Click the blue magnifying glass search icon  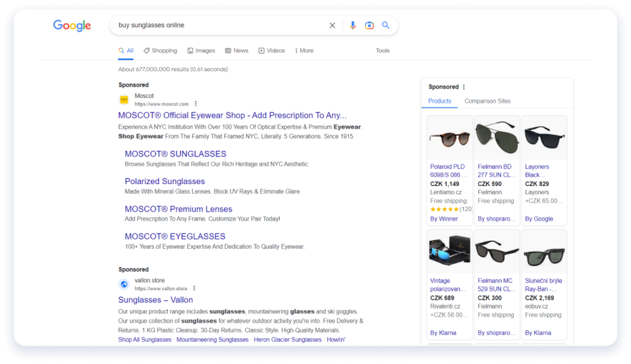tap(386, 25)
